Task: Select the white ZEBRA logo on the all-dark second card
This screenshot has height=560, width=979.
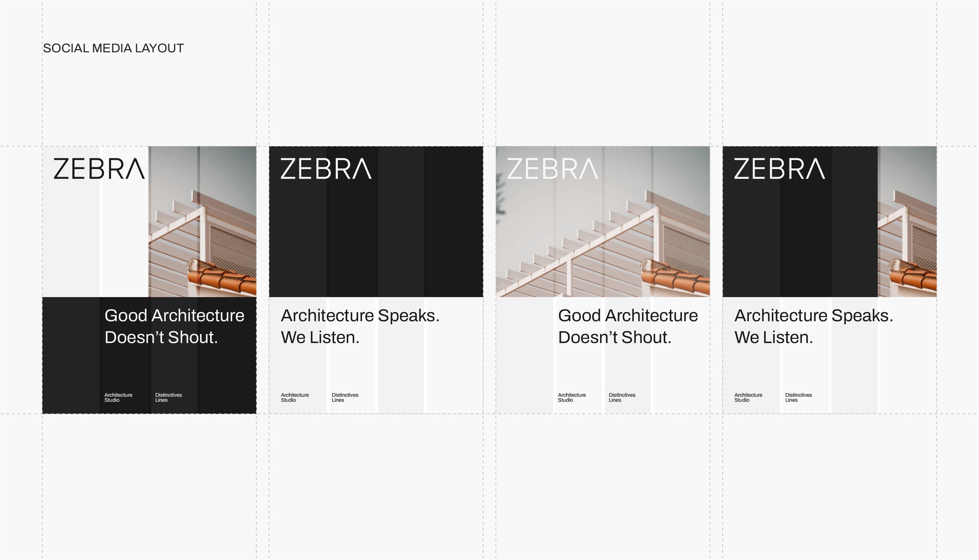Action: click(325, 169)
